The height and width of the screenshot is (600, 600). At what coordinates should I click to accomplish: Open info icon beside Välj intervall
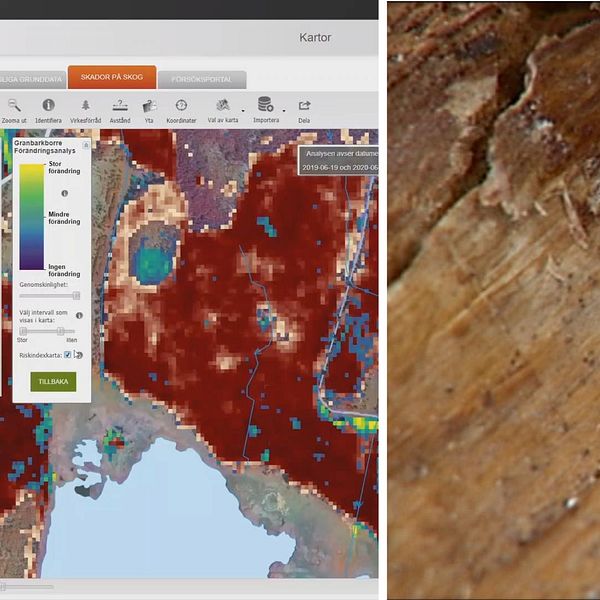[x=79, y=315]
